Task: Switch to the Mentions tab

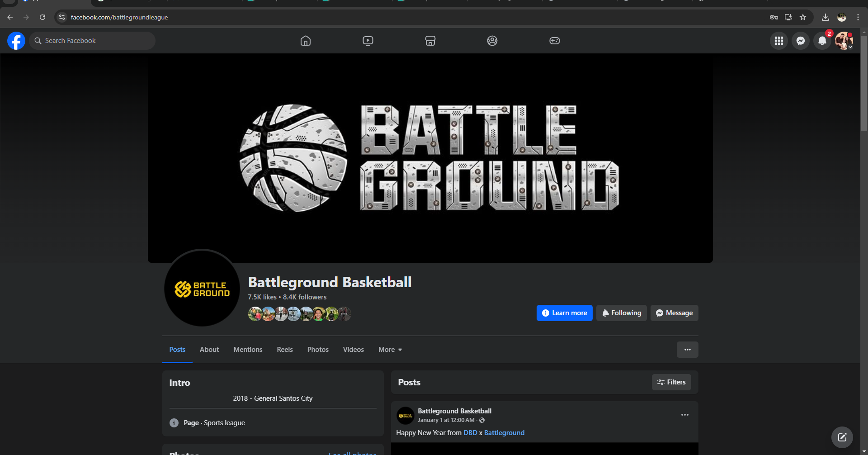Action: (248, 350)
